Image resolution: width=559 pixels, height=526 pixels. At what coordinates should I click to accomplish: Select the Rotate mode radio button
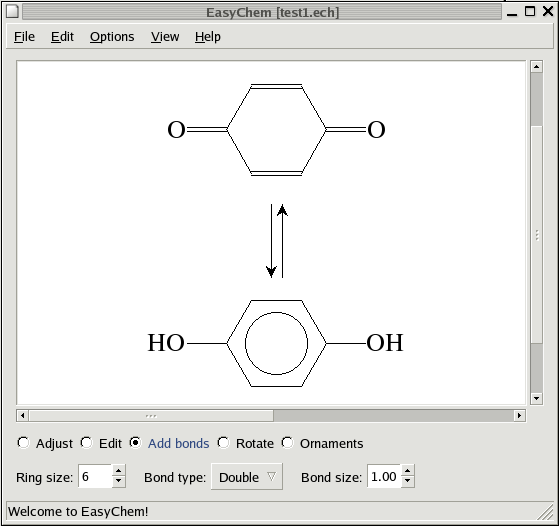pos(224,443)
